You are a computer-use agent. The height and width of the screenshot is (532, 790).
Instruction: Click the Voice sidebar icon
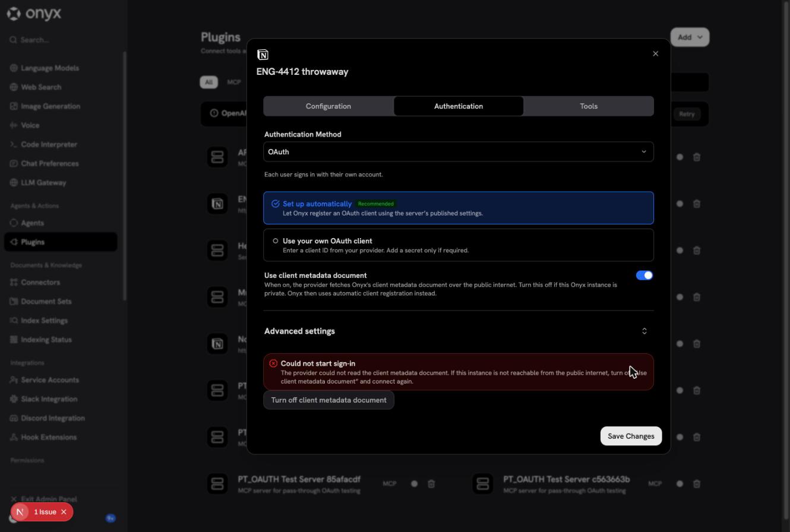[14, 125]
